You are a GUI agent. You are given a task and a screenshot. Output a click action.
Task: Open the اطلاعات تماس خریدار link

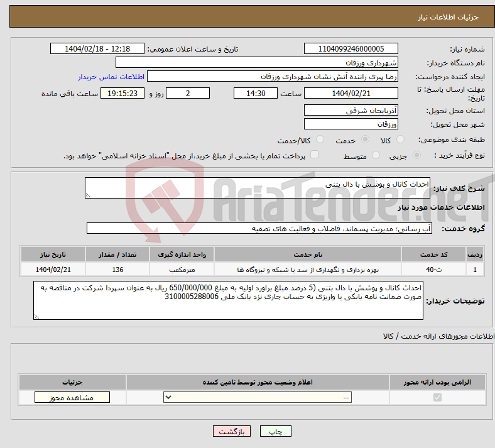(111, 77)
